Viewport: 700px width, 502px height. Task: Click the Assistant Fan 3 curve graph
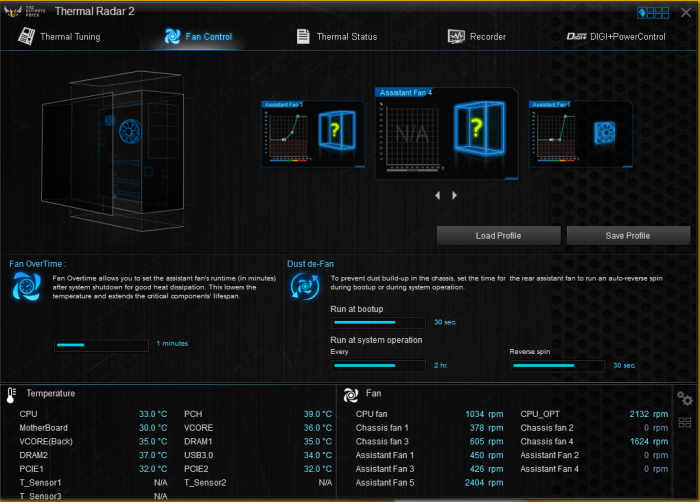click(287, 137)
